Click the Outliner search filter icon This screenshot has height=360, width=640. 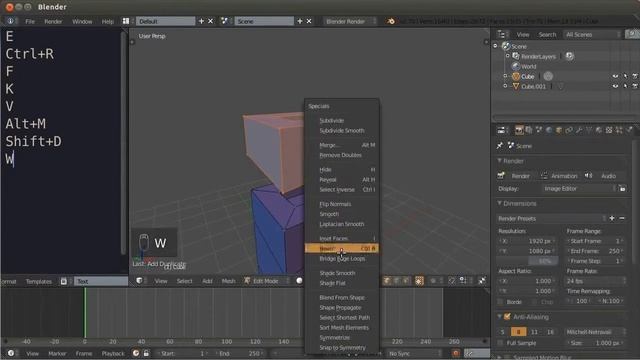coord(631,34)
